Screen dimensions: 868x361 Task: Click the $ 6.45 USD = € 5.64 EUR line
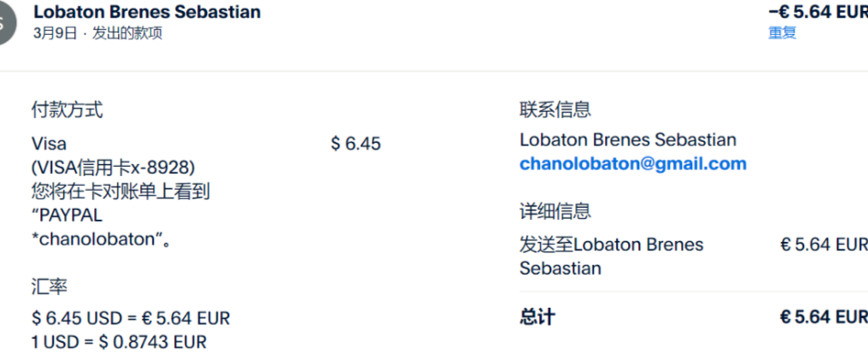point(131,318)
